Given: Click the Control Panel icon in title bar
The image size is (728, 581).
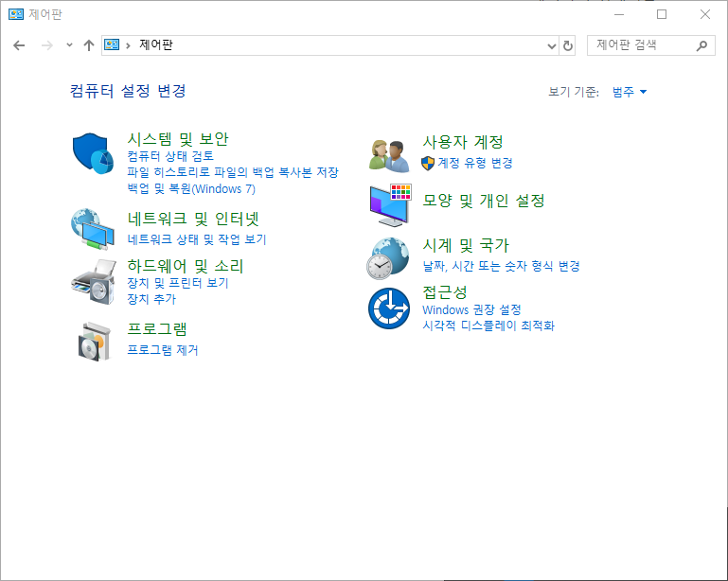Looking at the screenshot, I should tap(16, 14).
